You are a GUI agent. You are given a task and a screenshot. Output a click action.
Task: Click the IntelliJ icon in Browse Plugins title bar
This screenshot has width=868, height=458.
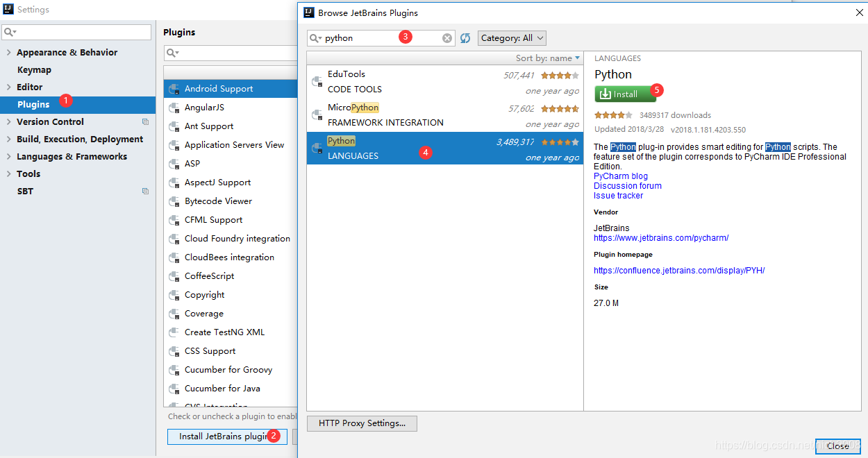[x=310, y=12]
